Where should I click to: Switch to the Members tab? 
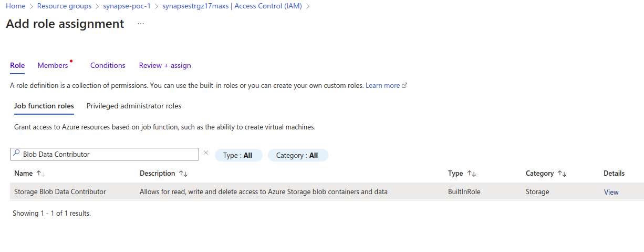pyautogui.click(x=53, y=66)
